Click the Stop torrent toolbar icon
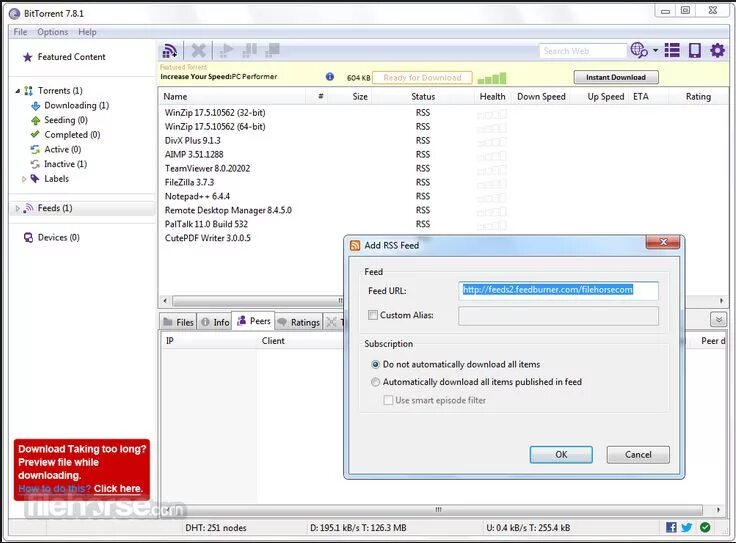This screenshot has height=543, width=736. pos(272,50)
